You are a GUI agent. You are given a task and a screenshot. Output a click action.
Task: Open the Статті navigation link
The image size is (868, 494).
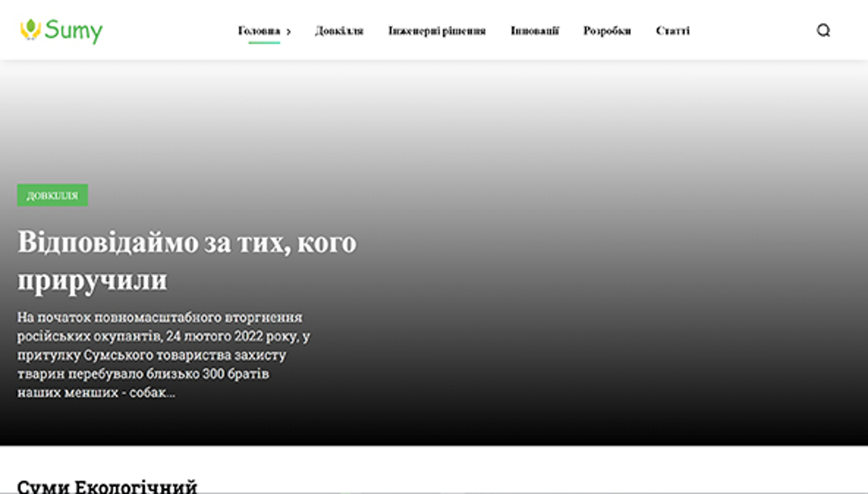coord(672,31)
